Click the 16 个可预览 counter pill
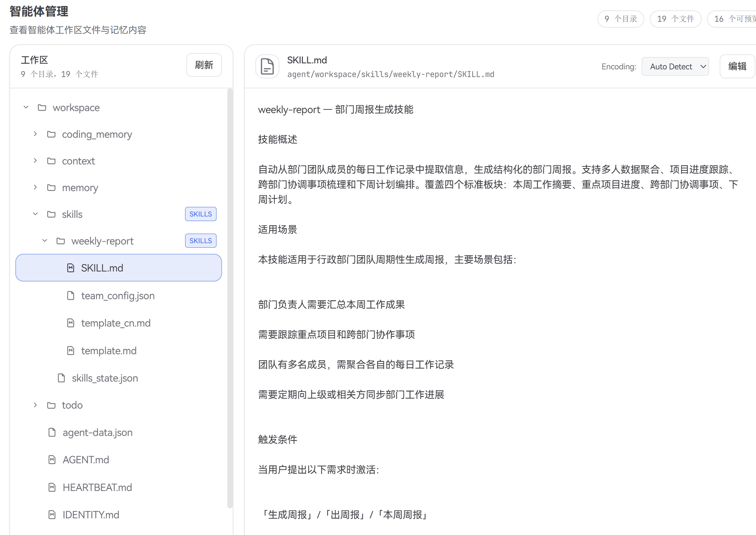This screenshot has height=535, width=756. (x=732, y=19)
